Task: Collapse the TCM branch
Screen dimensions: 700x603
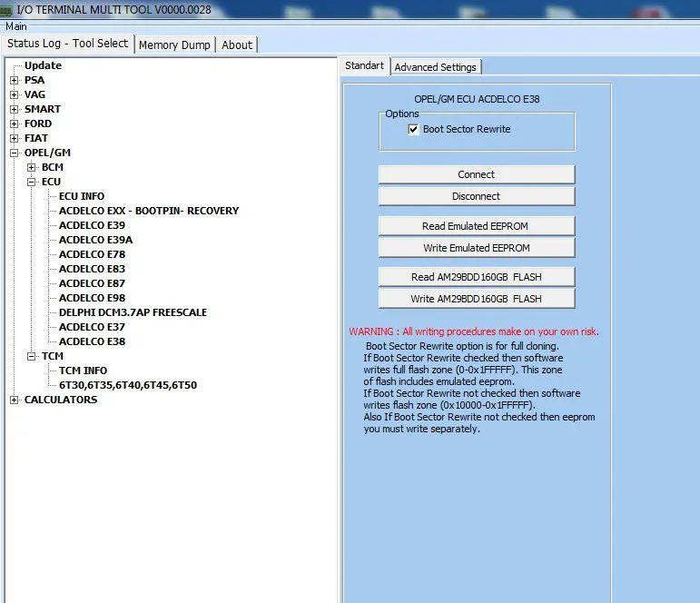Action: tap(32, 356)
